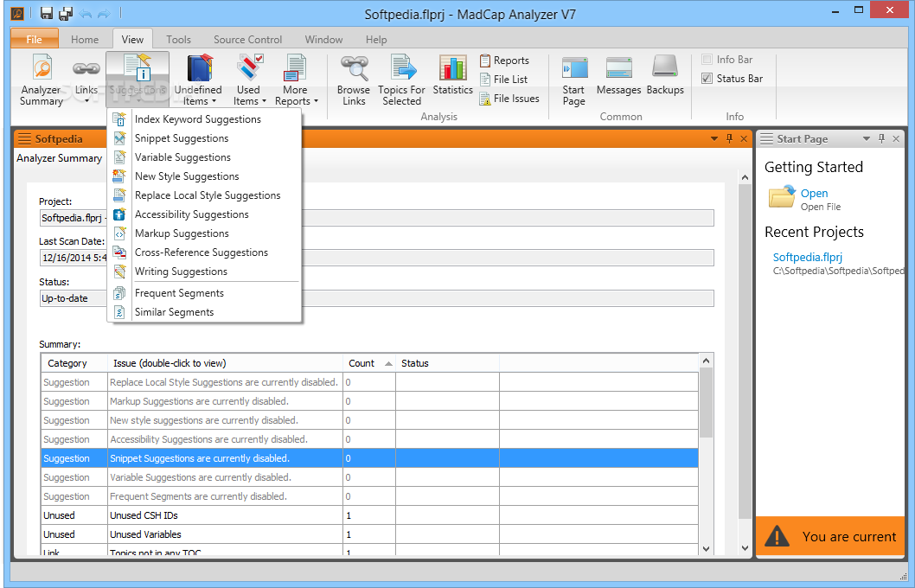Select the Unused Variables row
The width and height of the screenshot is (915, 588).
pos(369,534)
